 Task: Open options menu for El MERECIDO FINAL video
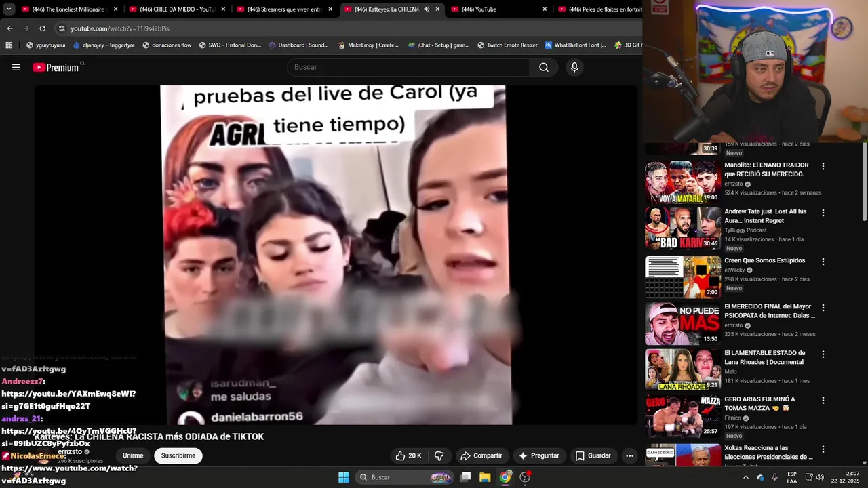coord(823,307)
